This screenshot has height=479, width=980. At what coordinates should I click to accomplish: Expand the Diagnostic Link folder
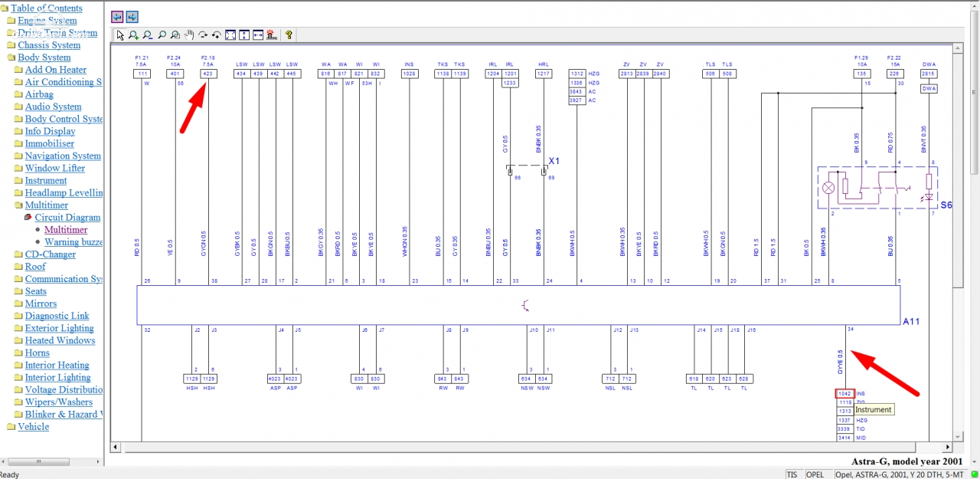click(x=18, y=316)
